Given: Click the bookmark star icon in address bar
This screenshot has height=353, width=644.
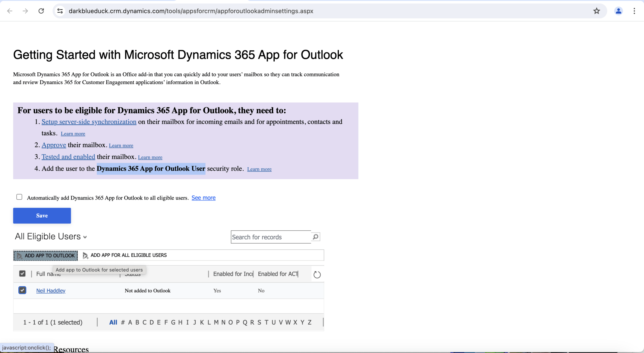Looking at the screenshot, I should 596,11.
